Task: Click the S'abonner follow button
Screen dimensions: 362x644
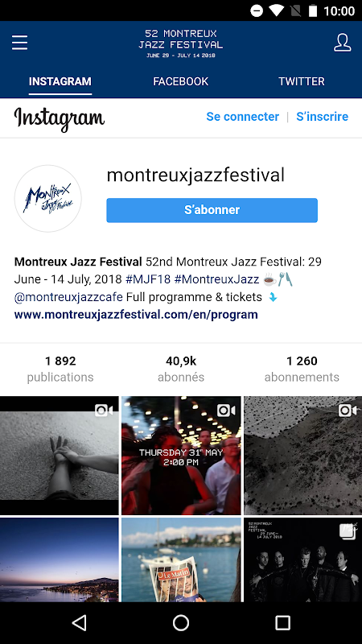Action: pyautogui.click(x=212, y=210)
